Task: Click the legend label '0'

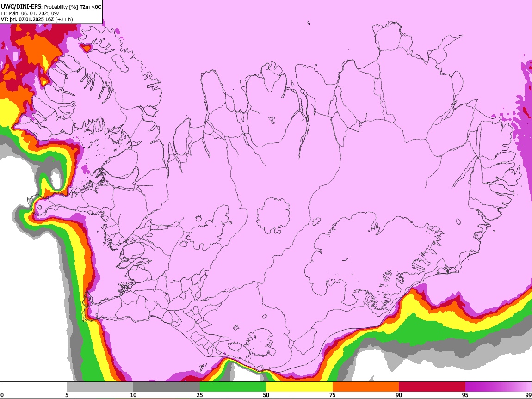Action: 2,395
